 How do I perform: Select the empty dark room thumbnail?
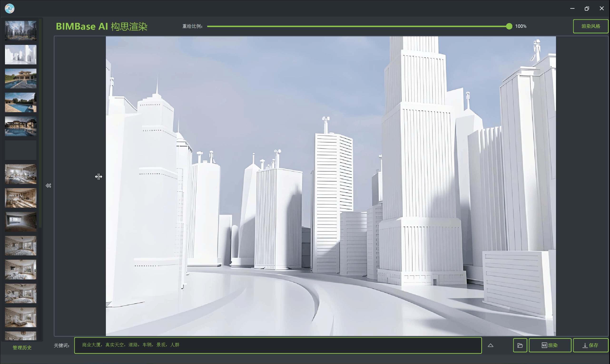pos(21,222)
